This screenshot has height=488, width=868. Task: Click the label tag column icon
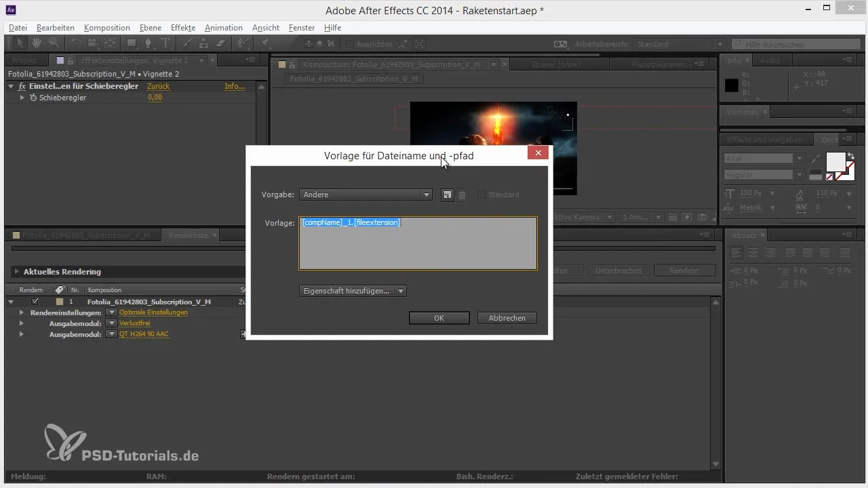60,289
